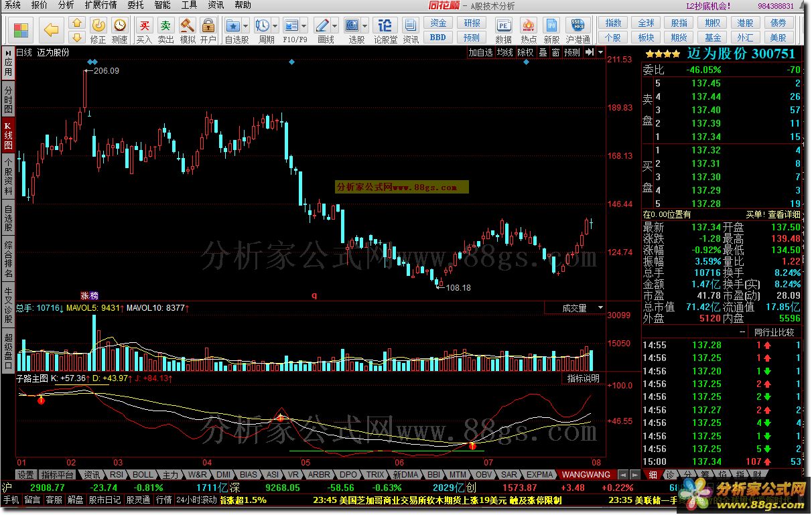Open the 系统 menu

12,5
